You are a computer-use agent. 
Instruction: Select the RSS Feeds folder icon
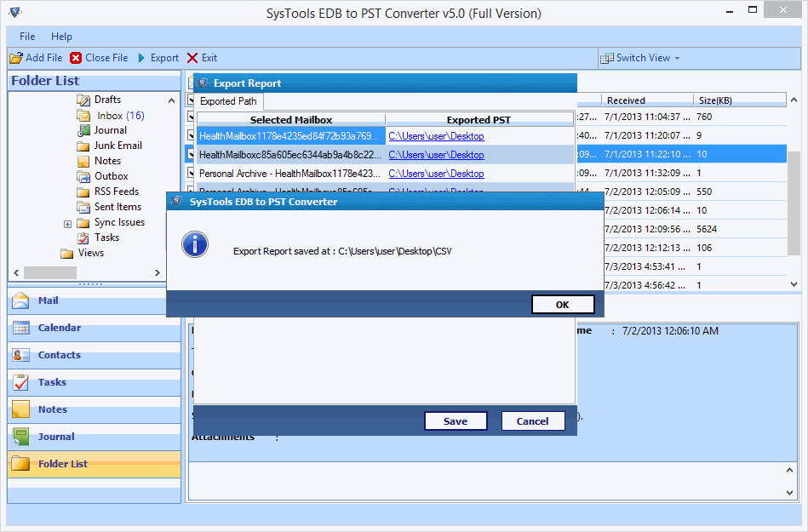83,192
